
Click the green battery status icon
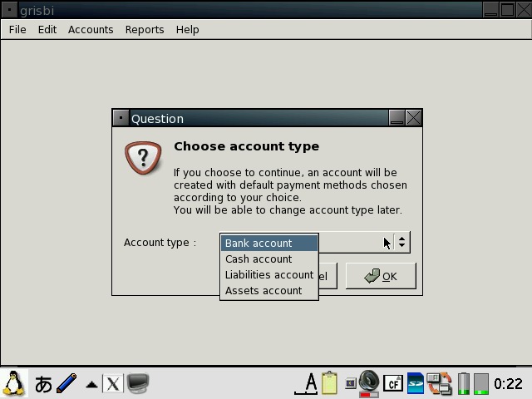[464, 383]
